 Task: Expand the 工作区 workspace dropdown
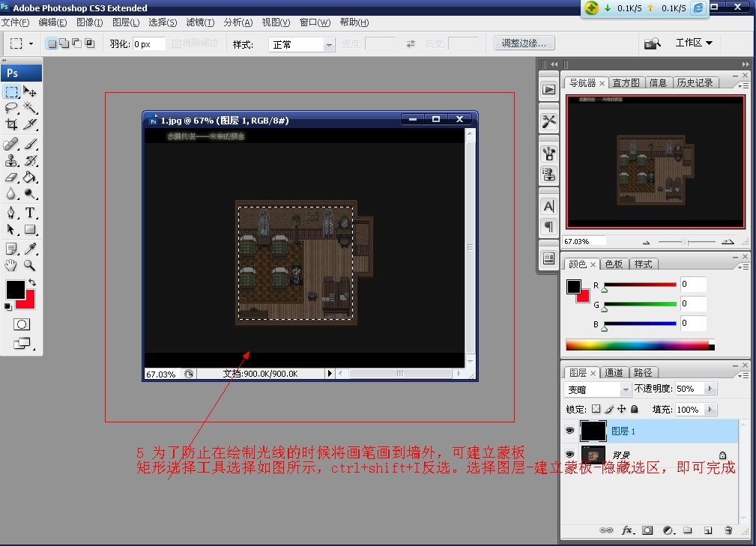pyautogui.click(x=694, y=43)
